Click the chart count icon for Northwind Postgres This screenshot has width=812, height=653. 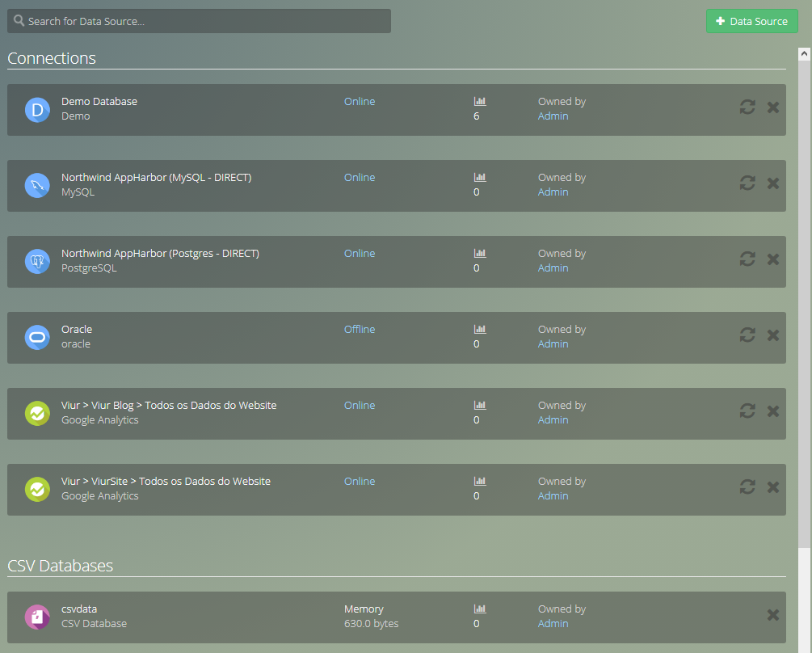[x=480, y=253]
